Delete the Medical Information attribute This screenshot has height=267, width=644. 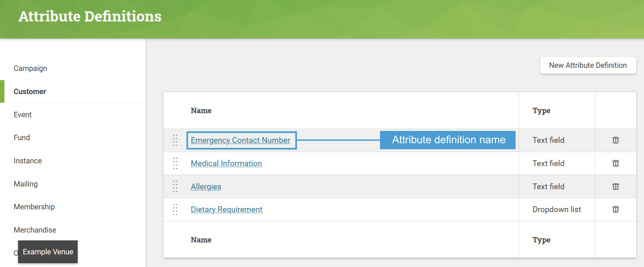pos(615,163)
